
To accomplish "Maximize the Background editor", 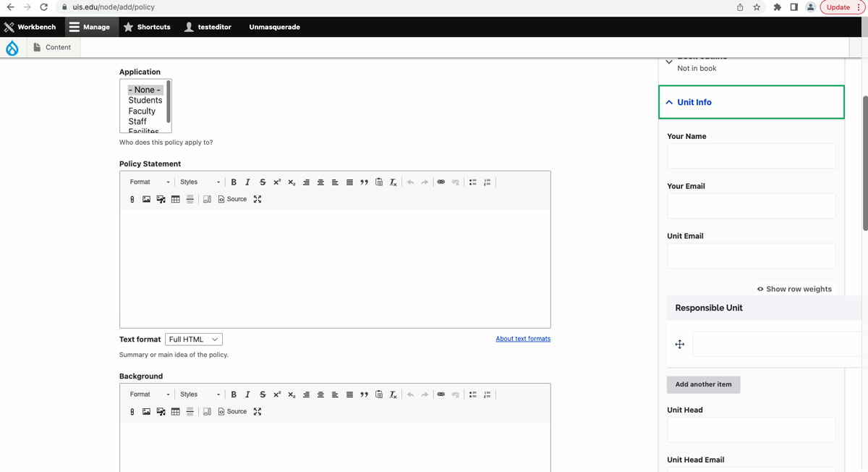I will click(x=257, y=411).
